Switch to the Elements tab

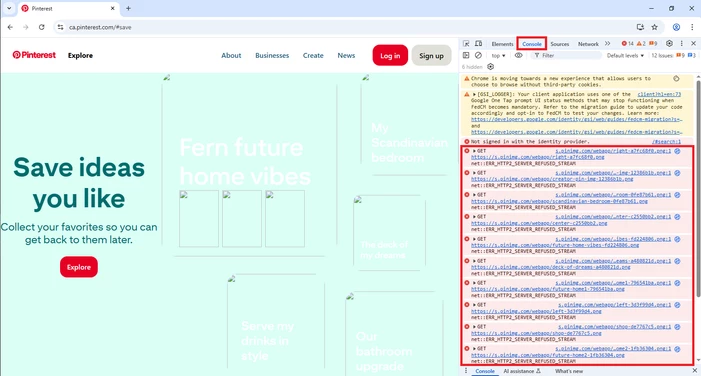click(x=502, y=44)
